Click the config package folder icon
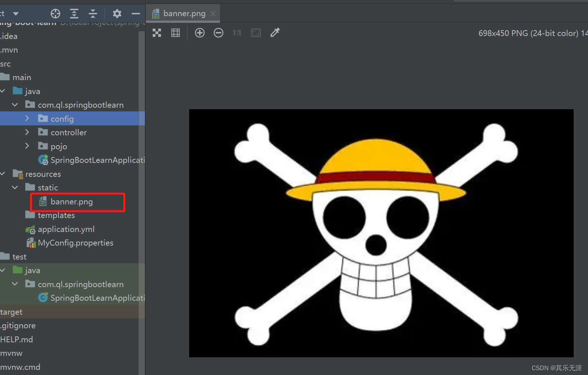The width and height of the screenshot is (588, 375). point(43,118)
